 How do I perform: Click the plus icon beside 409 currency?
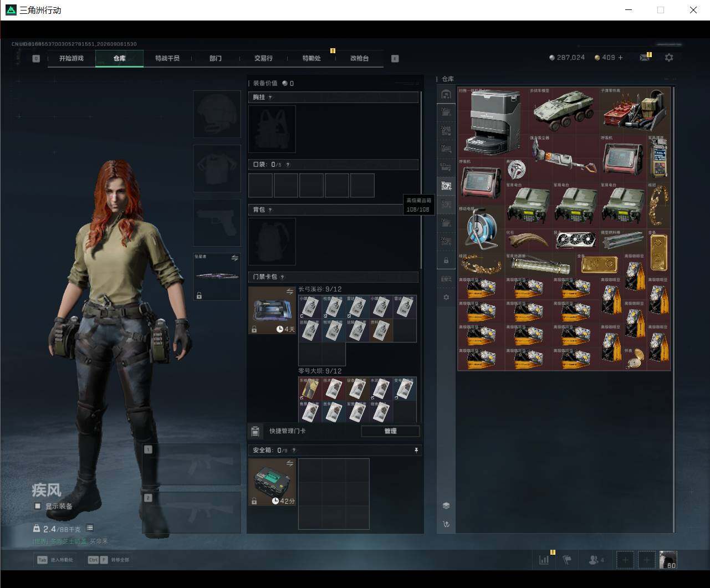620,58
